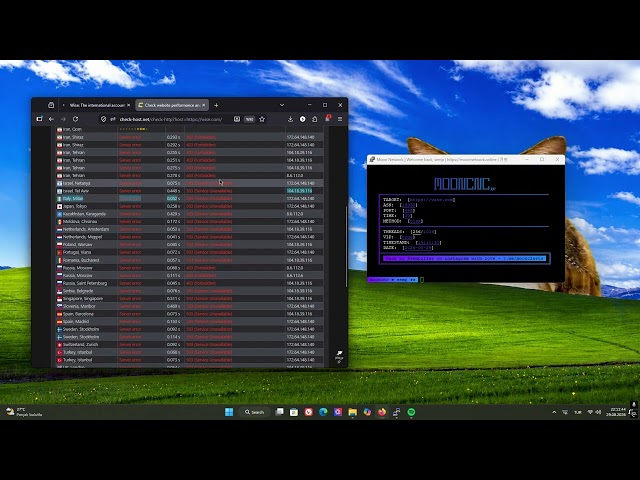
Task: Click the browser page vertical scrollbar
Action: 347,247
